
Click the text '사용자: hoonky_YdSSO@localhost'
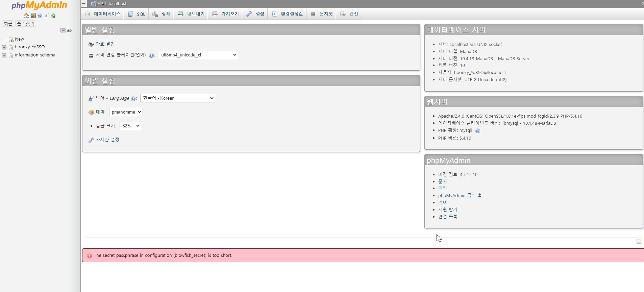[x=472, y=73]
